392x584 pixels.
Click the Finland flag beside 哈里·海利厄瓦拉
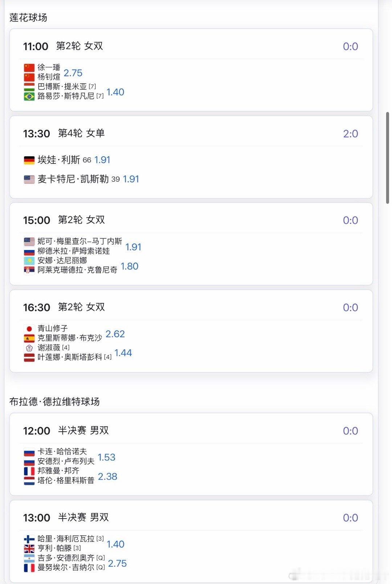coord(29,539)
